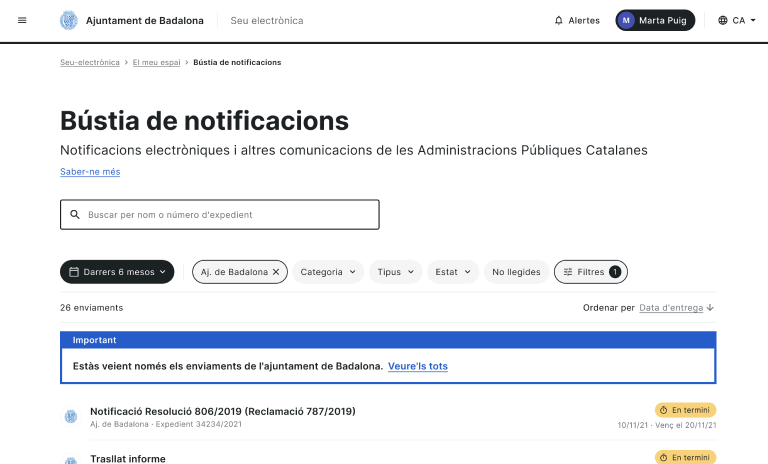Click the Seu electrònica header text
Image resolution: width=768 pixels, height=464 pixels.
pos(267,21)
